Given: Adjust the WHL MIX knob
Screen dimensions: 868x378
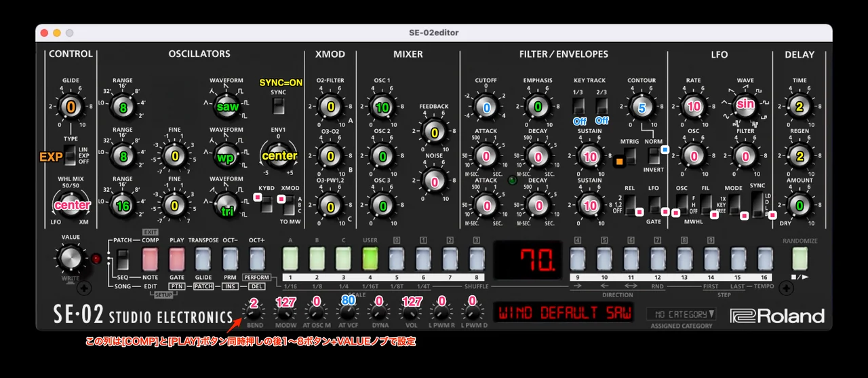Looking at the screenshot, I should (71, 204).
